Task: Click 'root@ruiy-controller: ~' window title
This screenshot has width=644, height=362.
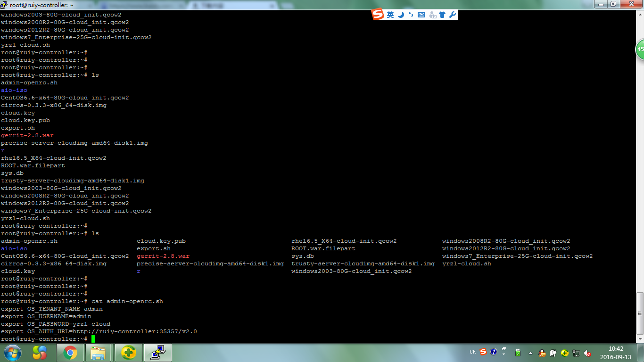Action: [41, 5]
